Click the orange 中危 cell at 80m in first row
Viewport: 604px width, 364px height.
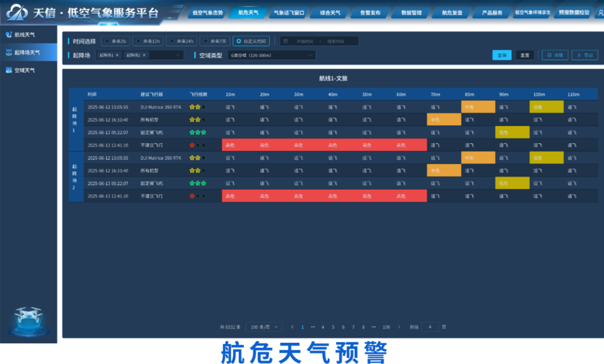[x=478, y=107]
